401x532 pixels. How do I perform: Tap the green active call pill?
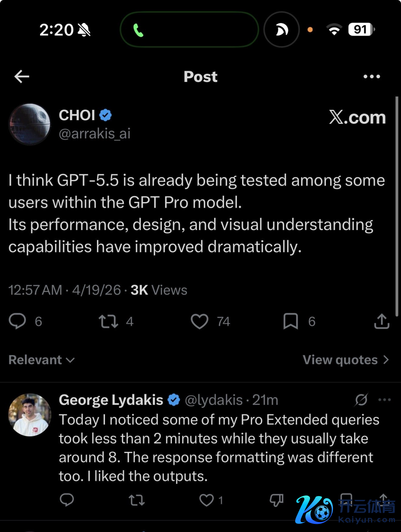[189, 30]
